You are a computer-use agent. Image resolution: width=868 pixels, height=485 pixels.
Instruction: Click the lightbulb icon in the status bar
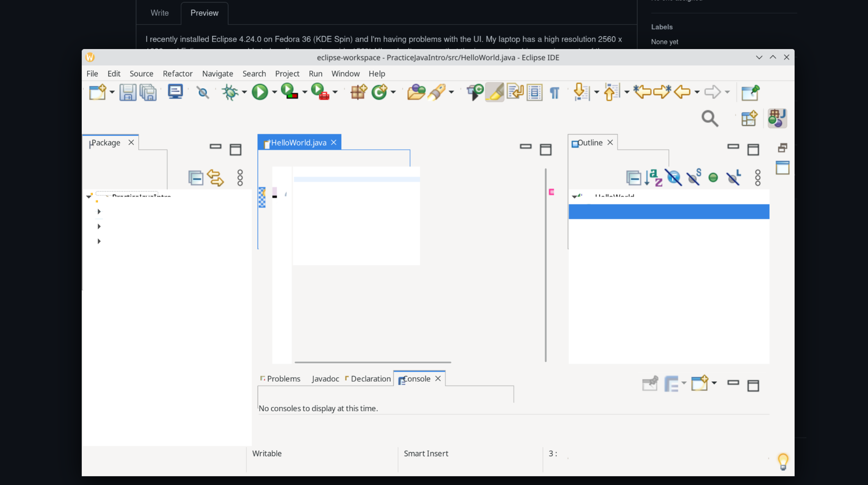tap(782, 461)
